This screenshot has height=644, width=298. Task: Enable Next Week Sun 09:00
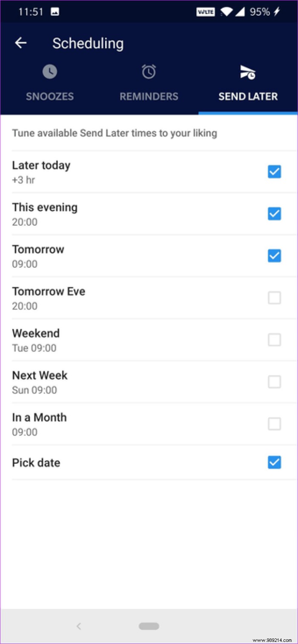tap(274, 382)
